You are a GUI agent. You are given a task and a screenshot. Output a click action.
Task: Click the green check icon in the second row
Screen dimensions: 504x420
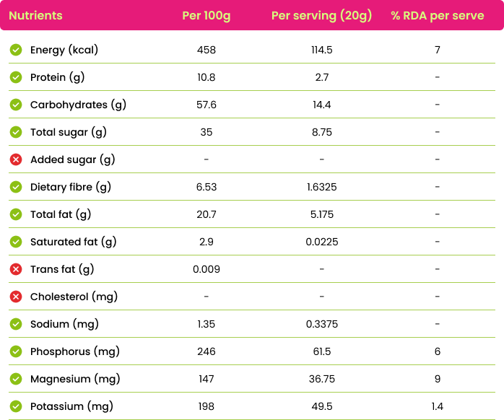pos(16,77)
